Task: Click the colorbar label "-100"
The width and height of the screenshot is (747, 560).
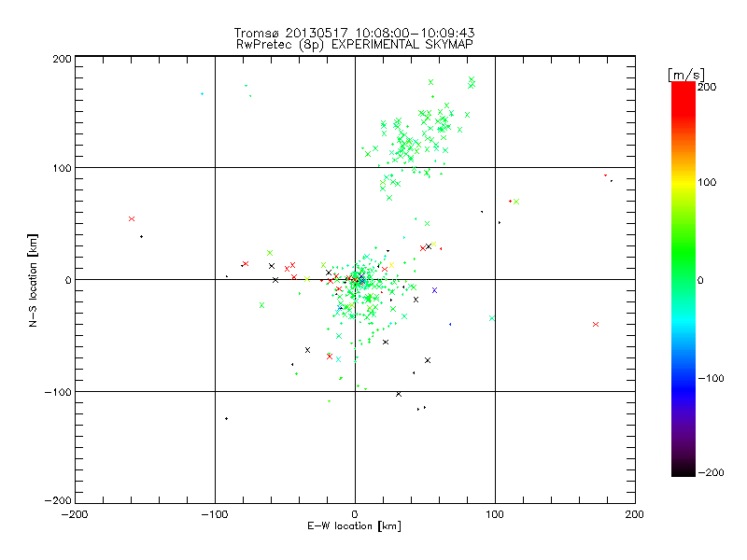Action: [711, 379]
